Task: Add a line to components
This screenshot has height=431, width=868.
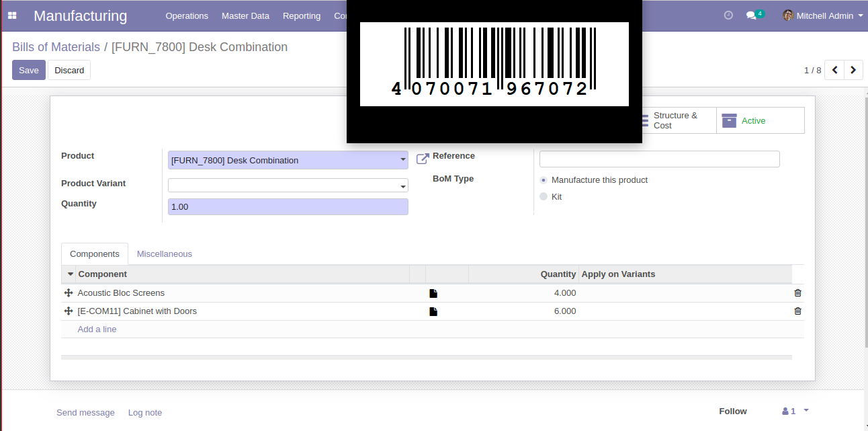Action: tap(97, 329)
